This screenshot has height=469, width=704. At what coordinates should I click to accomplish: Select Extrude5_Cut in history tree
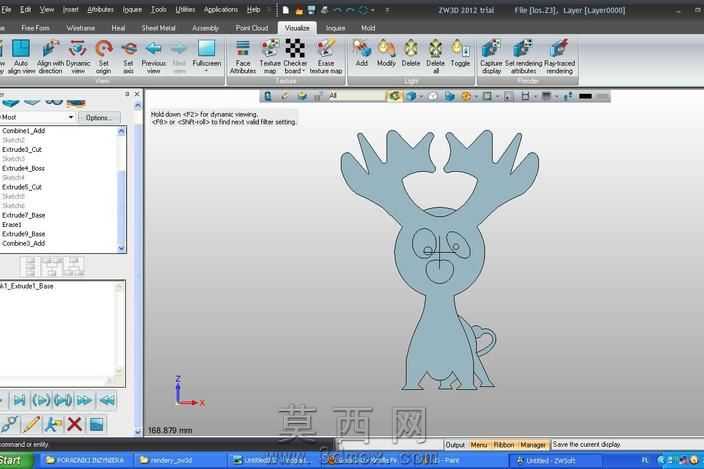tap(22, 187)
